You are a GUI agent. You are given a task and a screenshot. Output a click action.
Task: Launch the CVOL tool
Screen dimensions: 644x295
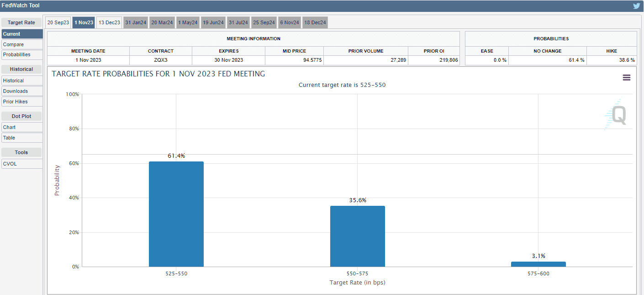(22, 164)
